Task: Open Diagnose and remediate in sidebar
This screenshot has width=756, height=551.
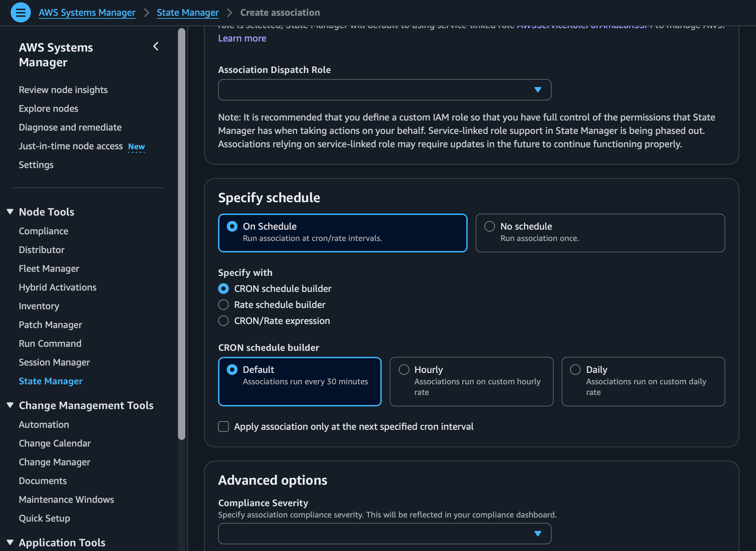Action: (70, 127)
